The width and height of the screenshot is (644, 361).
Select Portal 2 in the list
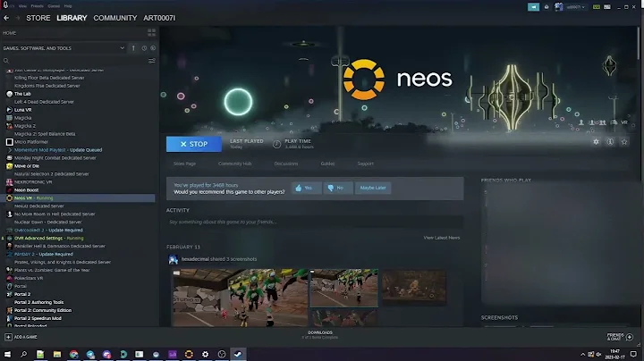22,294
